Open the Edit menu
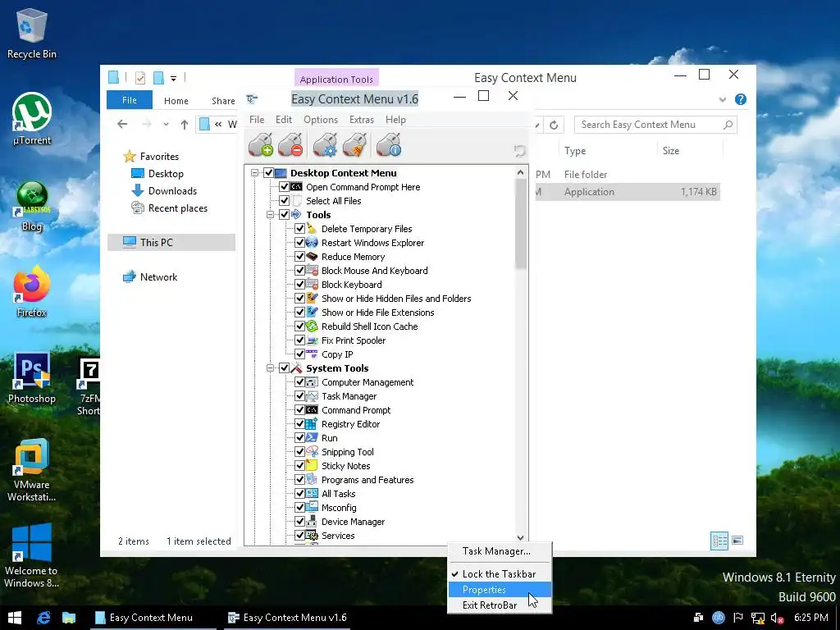Image resolution: width=840 pixels, height=630 pixels. pyautogui.click(x=284, y=120)
